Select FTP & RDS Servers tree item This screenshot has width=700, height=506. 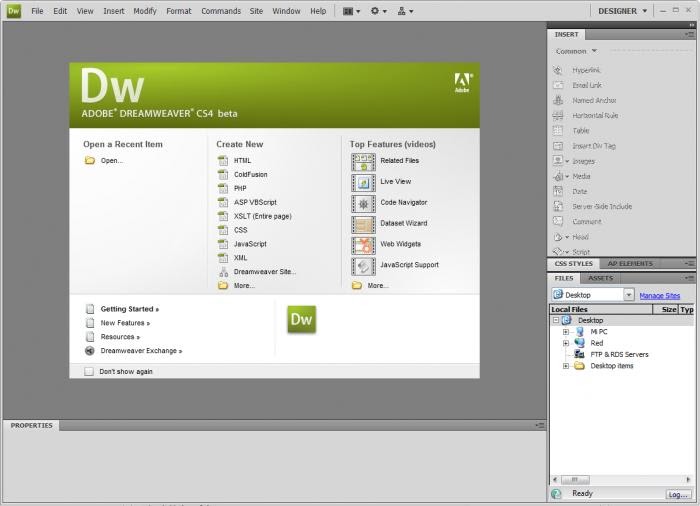pos(619,355)
